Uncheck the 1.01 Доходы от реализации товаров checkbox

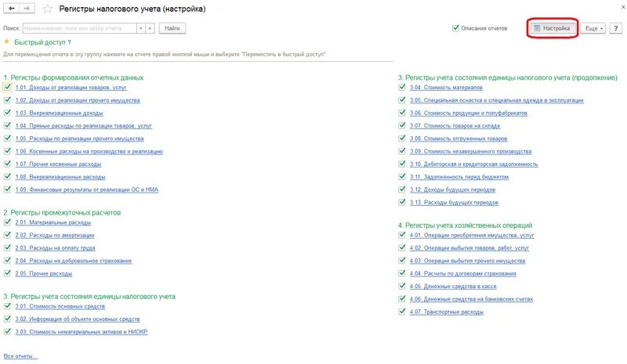[7, 87]
